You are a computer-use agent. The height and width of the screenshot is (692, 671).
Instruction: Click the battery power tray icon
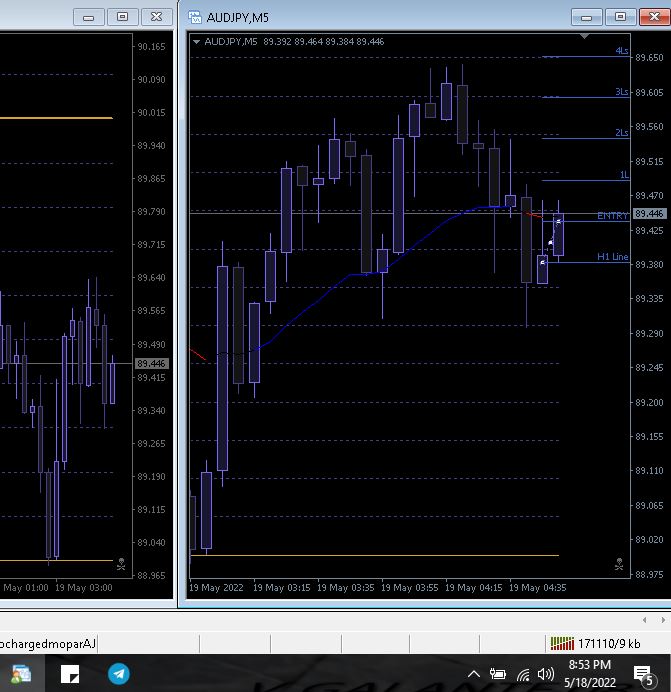(x=498, y=674)
